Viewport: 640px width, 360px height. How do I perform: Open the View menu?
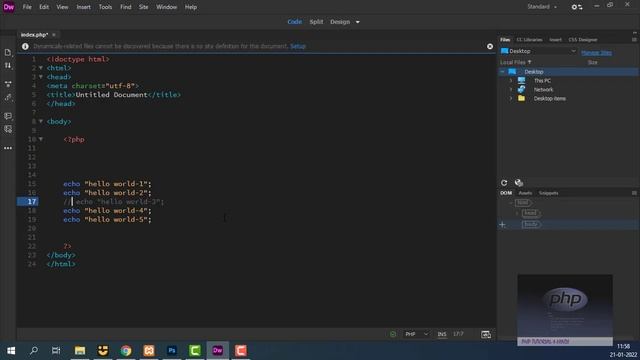pyautogui.click(x=62, y=7)
